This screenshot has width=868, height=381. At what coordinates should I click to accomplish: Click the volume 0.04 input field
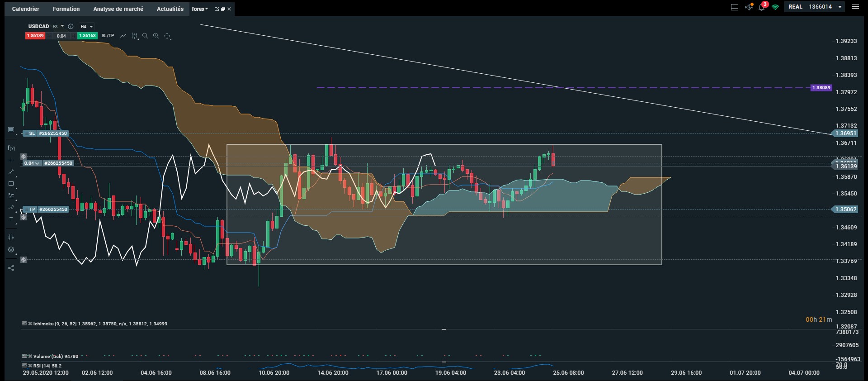click(x=61, y=36)
